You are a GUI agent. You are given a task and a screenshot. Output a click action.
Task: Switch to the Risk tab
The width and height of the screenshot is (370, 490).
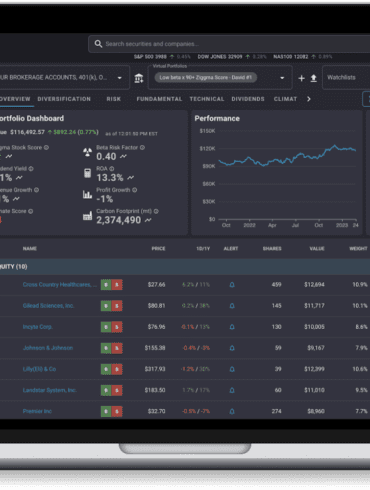[114, 99]
